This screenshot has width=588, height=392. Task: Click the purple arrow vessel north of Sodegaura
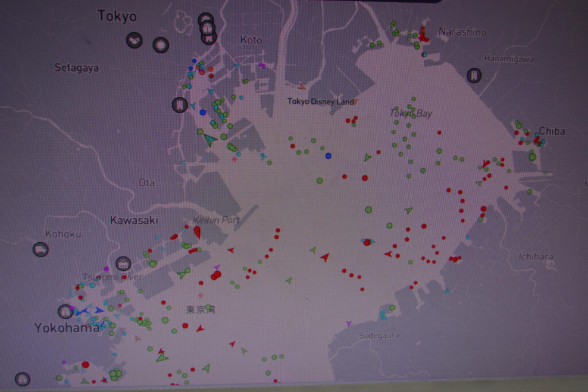[x=348, y=324]
